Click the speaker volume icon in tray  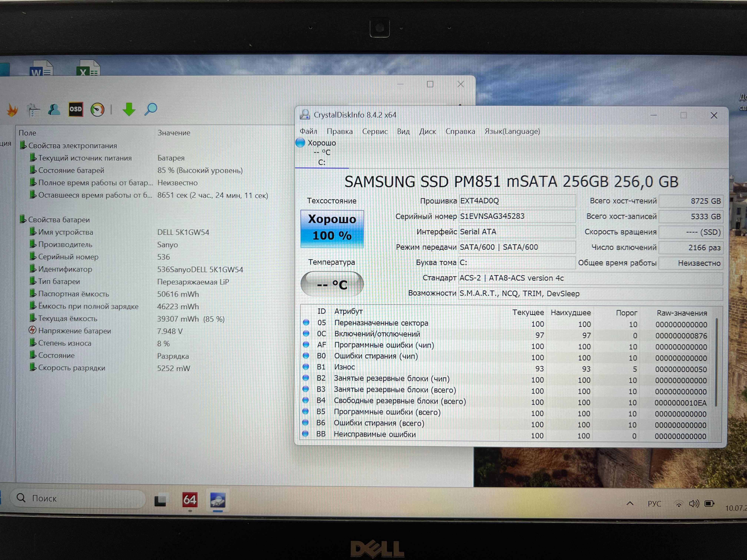point(694,504)
